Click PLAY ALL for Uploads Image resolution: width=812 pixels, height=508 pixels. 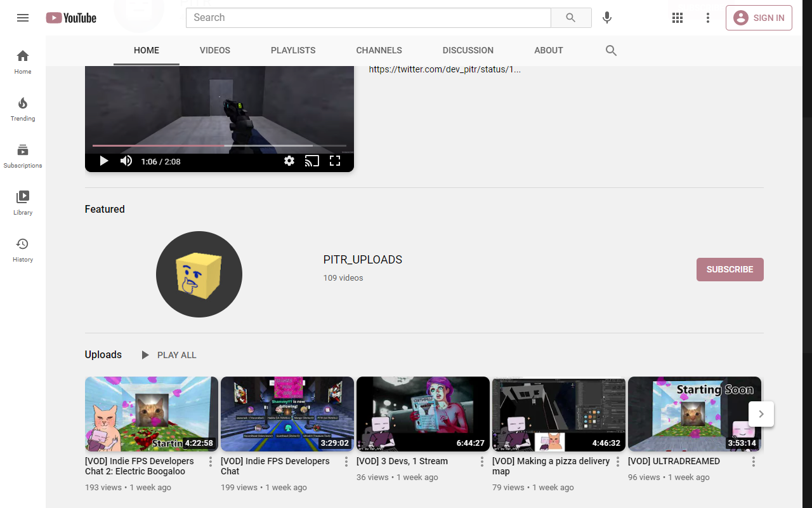[x=169, y=355]
